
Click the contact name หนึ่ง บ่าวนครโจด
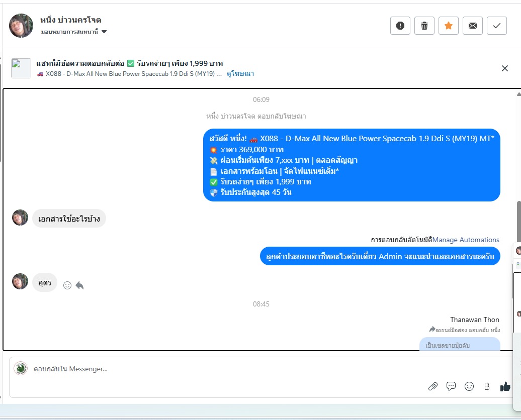pos(71,20)
